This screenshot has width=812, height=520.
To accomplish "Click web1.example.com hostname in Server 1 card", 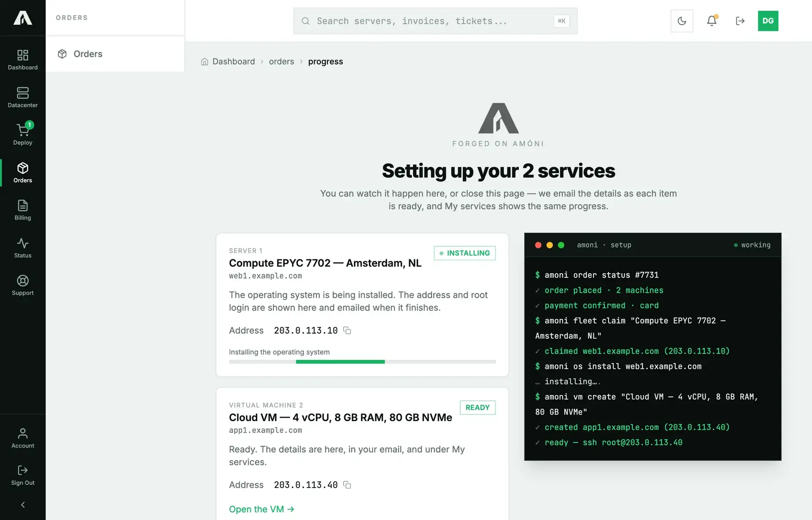I will (265, 276).
